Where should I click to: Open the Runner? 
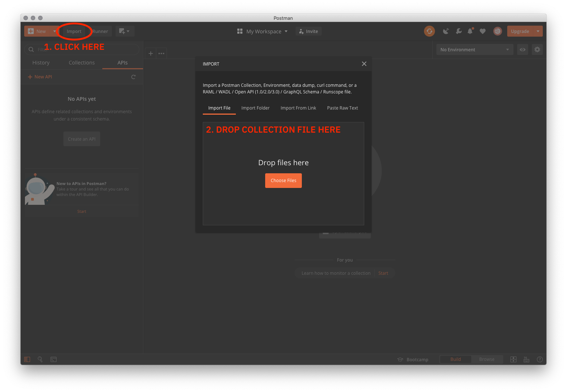click(100, 32)
